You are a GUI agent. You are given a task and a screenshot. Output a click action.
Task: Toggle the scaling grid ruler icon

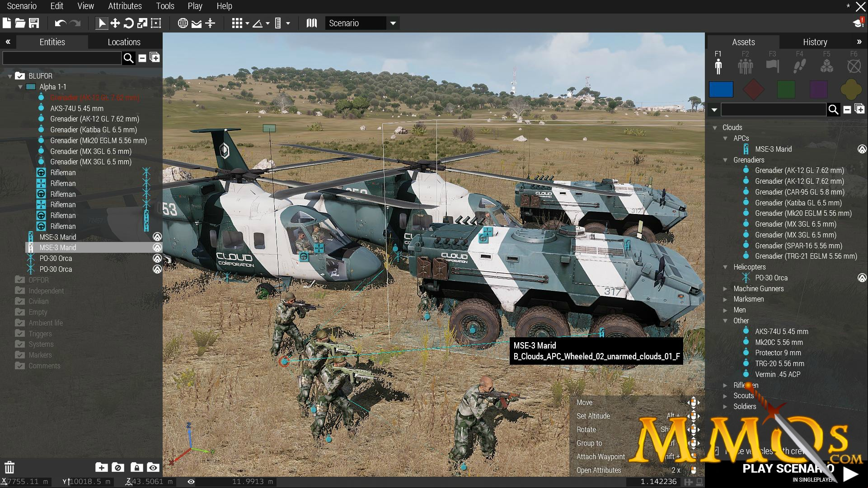coord(278,23)
